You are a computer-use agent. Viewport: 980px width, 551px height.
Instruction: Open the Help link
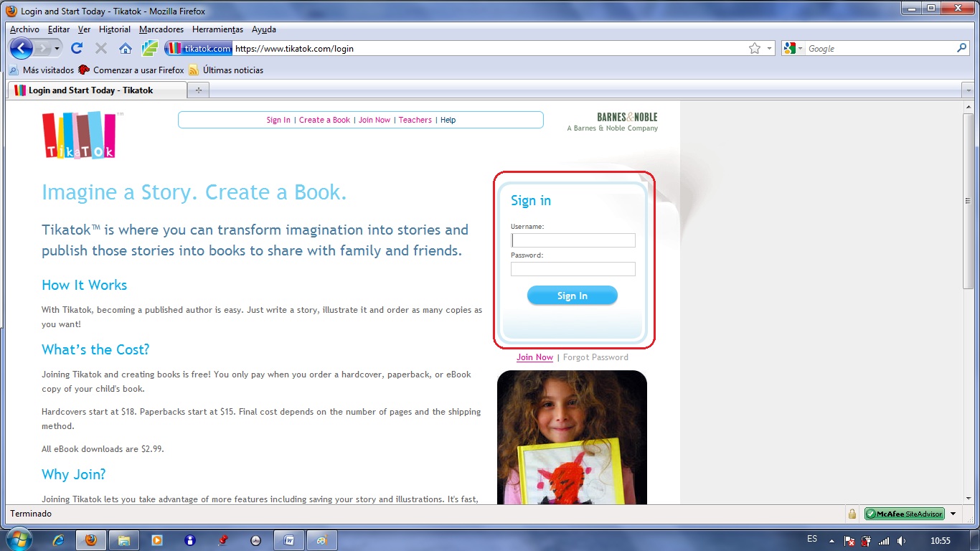[x=448, y=120]
